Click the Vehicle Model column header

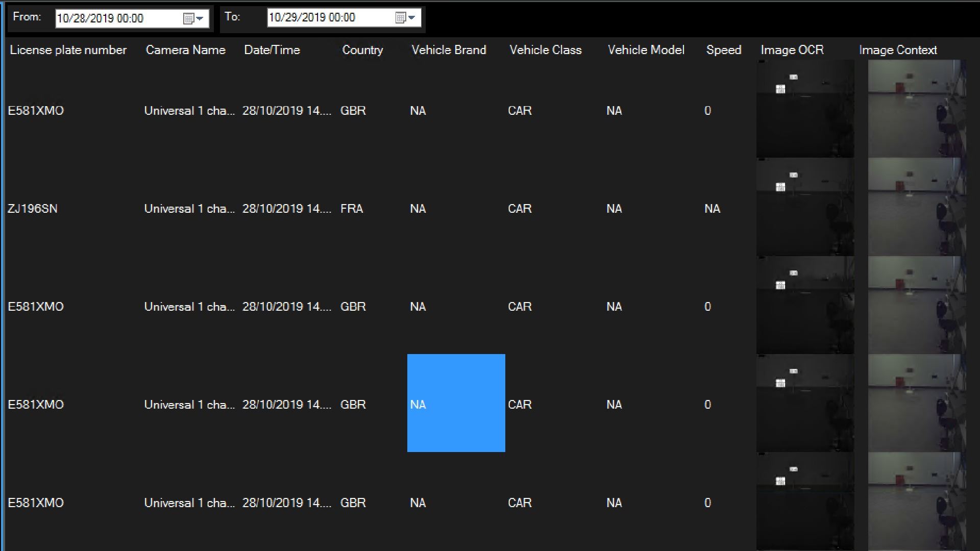646,50
